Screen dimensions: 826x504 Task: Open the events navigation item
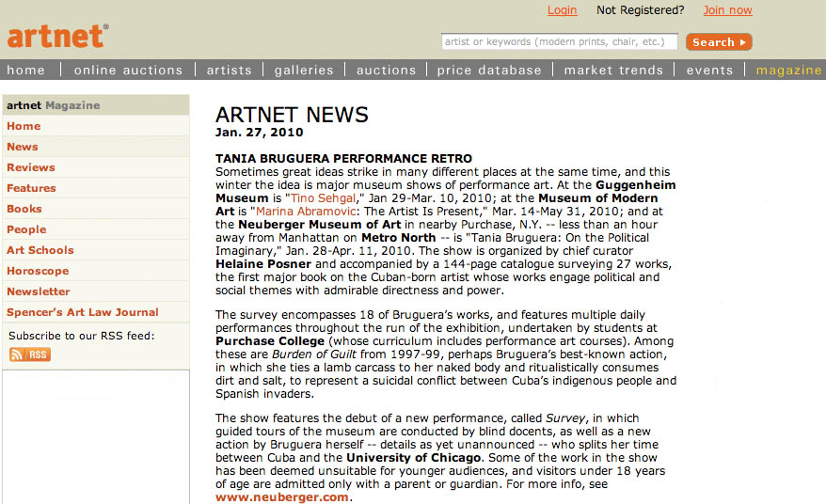click(709, 71)
